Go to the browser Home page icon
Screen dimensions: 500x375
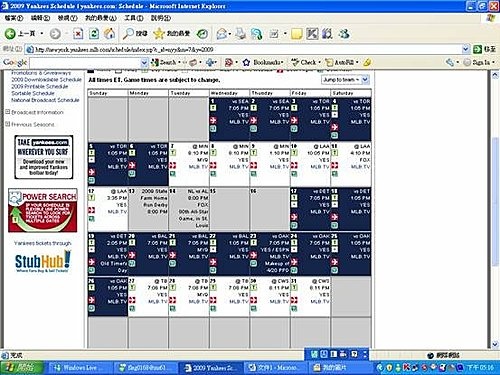tap(109, 34)
